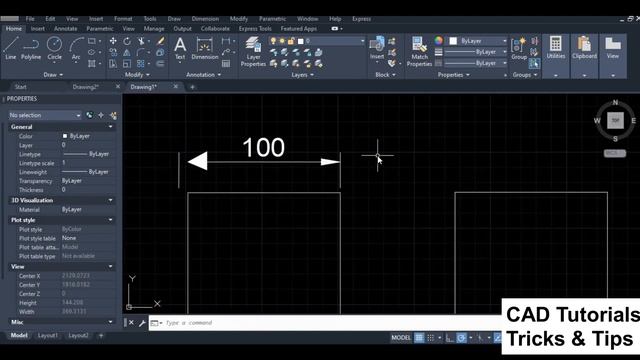640x360 pixels.
Task: Select the Copy tool in Modify panel
Action: pos(113,52)
